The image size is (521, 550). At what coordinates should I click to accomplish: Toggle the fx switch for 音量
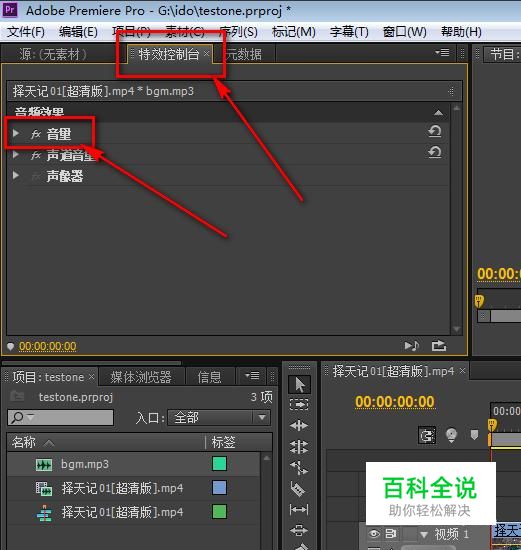[36, 134]
